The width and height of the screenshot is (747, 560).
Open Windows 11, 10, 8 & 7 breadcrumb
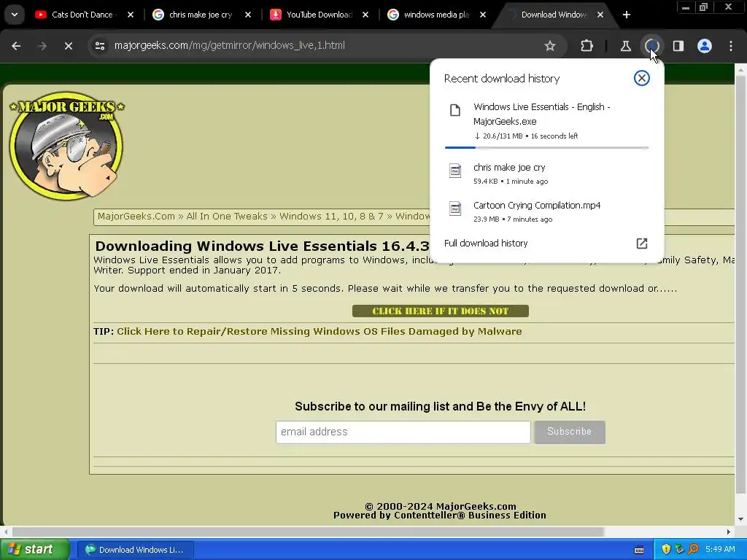(331, 216)
